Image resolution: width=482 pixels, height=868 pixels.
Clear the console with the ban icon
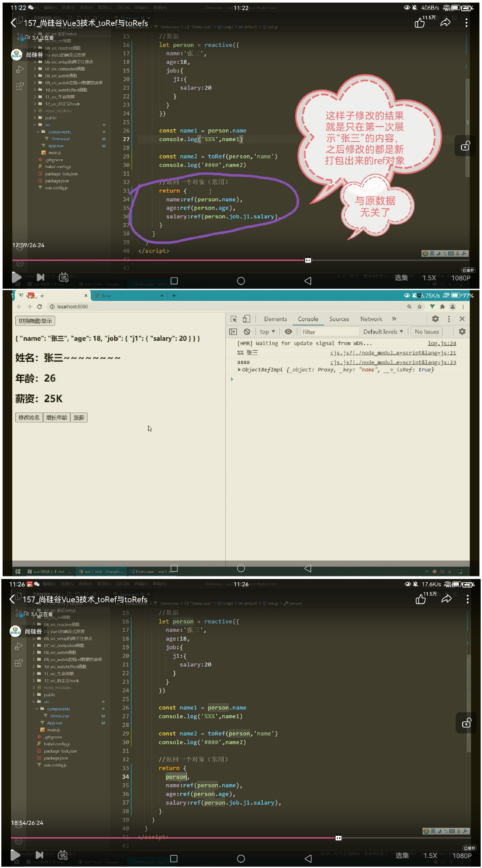point(247,332)
